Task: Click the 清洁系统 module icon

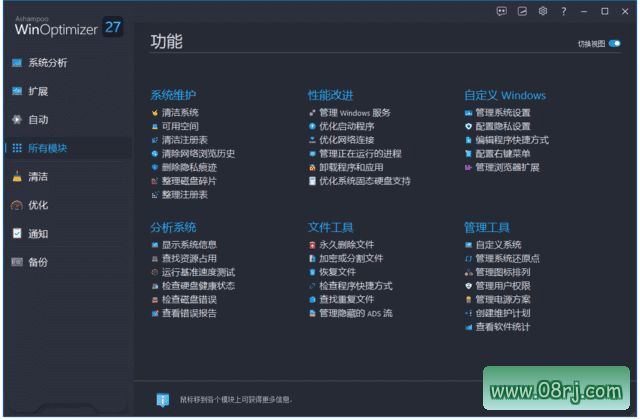Action: (155, 113)
